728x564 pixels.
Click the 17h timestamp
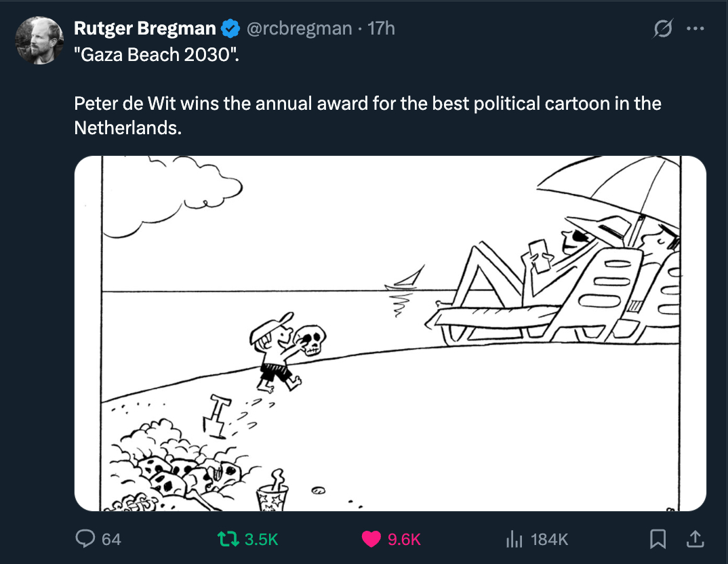click(x=381, y=28)
